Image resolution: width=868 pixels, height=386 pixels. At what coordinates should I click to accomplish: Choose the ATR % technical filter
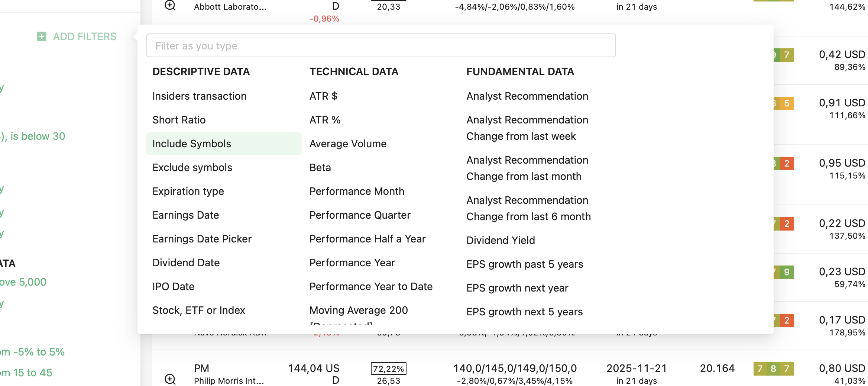tap(325, 120)
